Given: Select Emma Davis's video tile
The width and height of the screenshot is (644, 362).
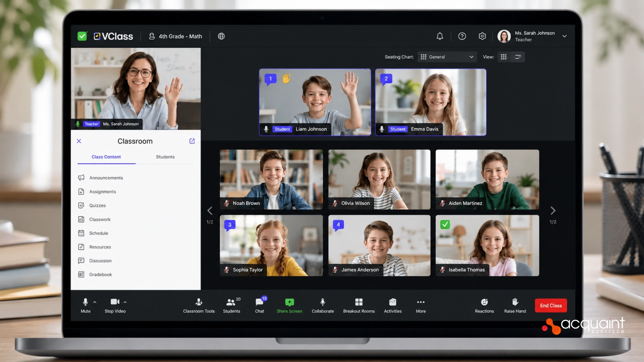Looking at the screenshot, I should pyautogui.click(x=431, y=102).
